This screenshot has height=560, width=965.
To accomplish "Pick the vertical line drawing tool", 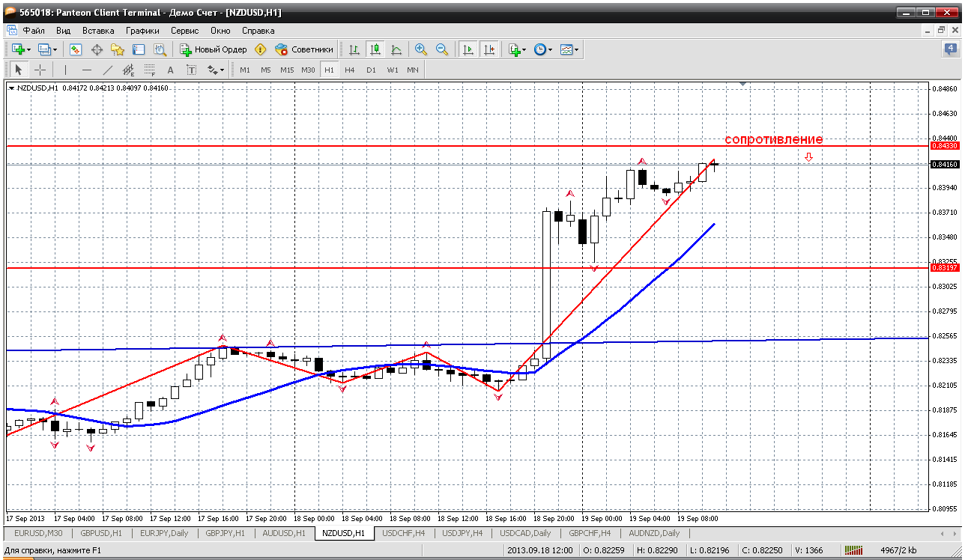I will [x=65, y=70].
